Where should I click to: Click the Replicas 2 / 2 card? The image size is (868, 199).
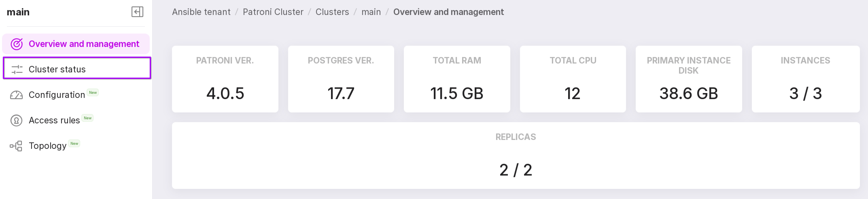pyautogui.click(x=516, y=156)
